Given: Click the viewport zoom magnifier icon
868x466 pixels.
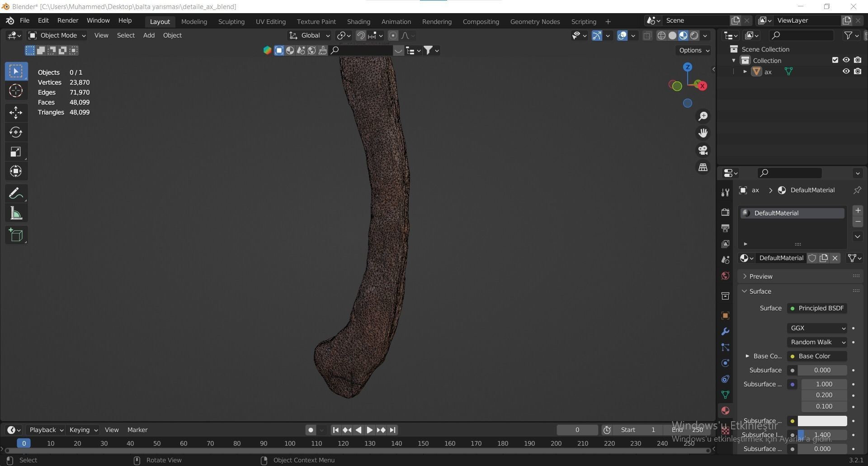Looking at the screenshot, I should click(x=703, y=116).
